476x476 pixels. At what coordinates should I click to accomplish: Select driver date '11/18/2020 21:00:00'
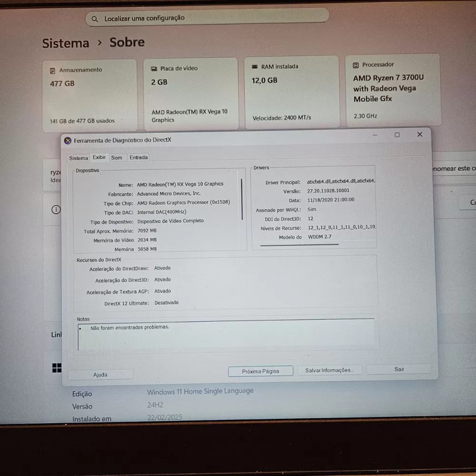331,200
